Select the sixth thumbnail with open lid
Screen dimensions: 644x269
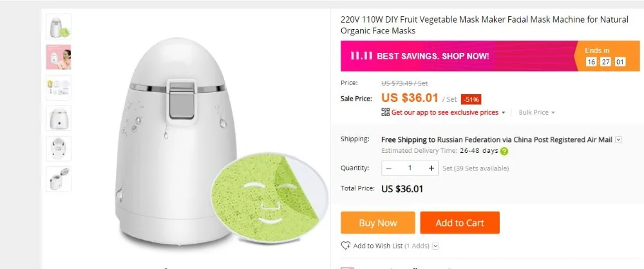point(59,179)
